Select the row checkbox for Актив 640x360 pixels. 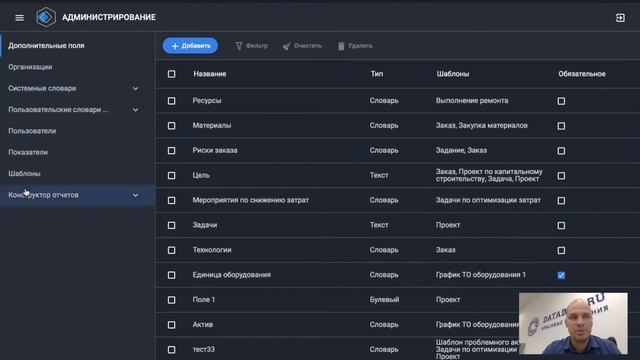tap(171, 325)
